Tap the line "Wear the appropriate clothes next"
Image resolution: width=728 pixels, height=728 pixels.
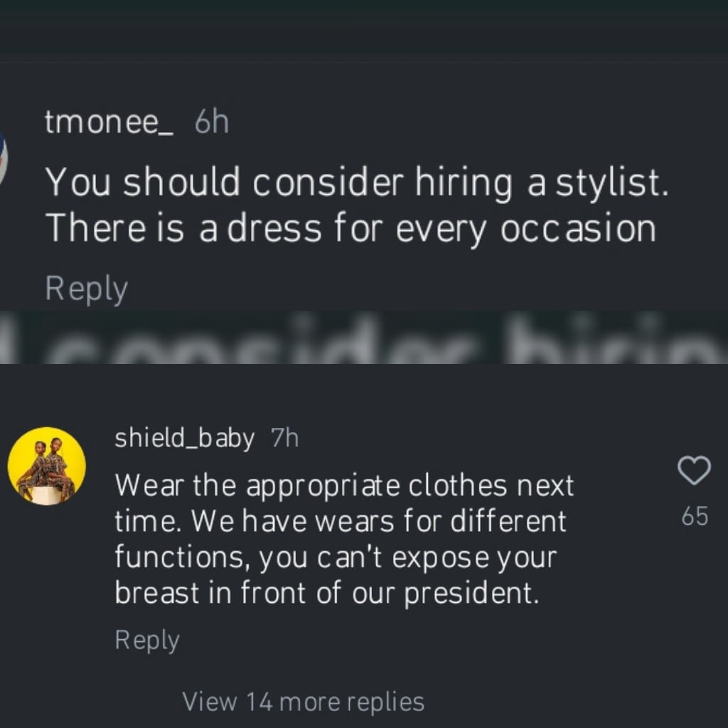344,486
